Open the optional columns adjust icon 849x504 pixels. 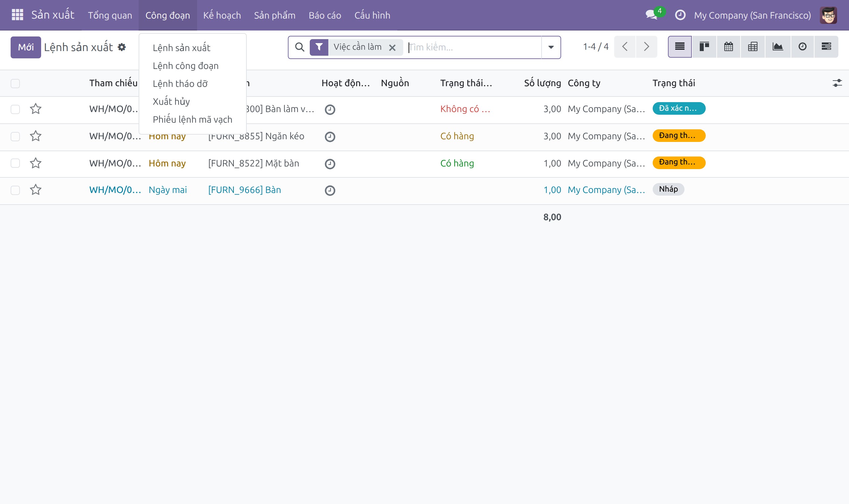click(837, 83)
